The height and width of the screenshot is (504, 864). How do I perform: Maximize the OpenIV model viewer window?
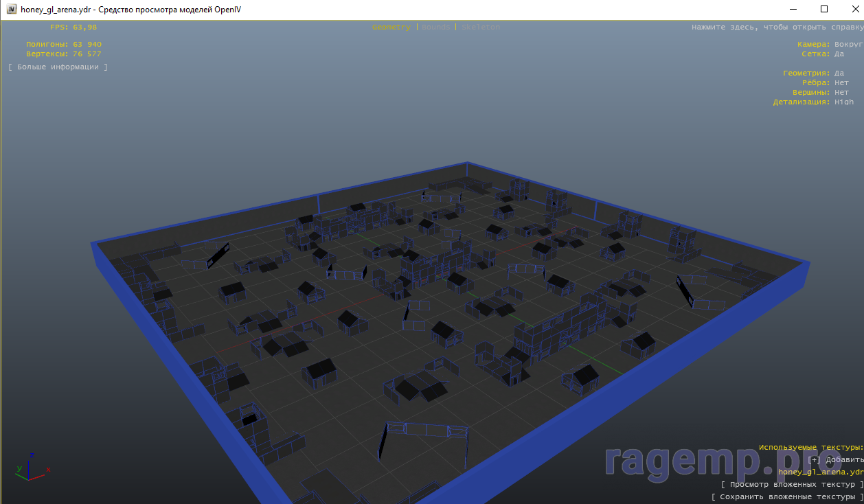coord(824,10)
